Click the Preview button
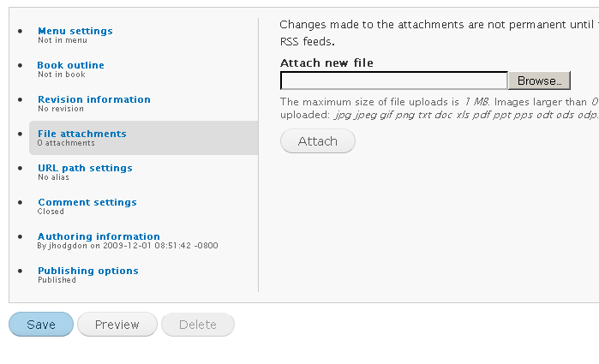The height and width of the screenshot is (364, 599). [x=117, y=325]
